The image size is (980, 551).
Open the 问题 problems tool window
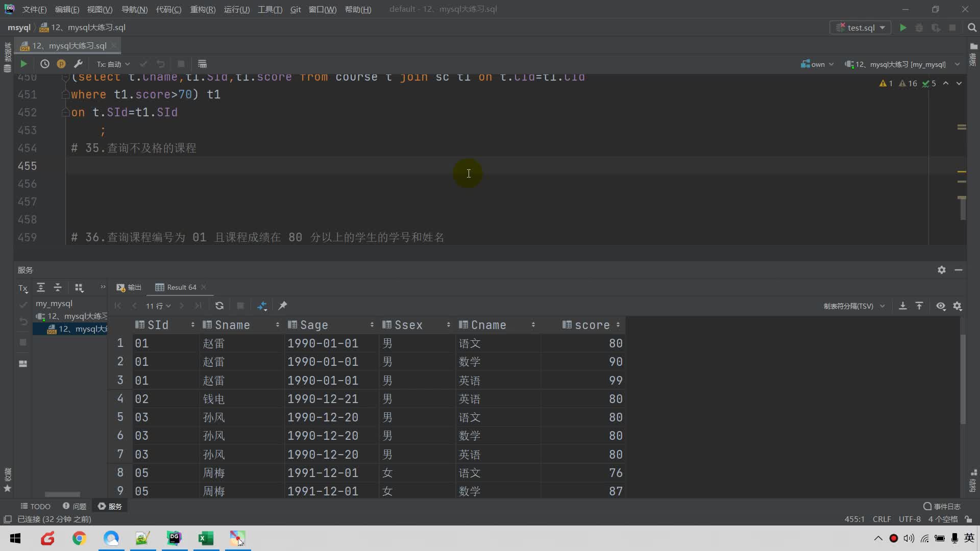pyautogui.click(x=75, y=506)
